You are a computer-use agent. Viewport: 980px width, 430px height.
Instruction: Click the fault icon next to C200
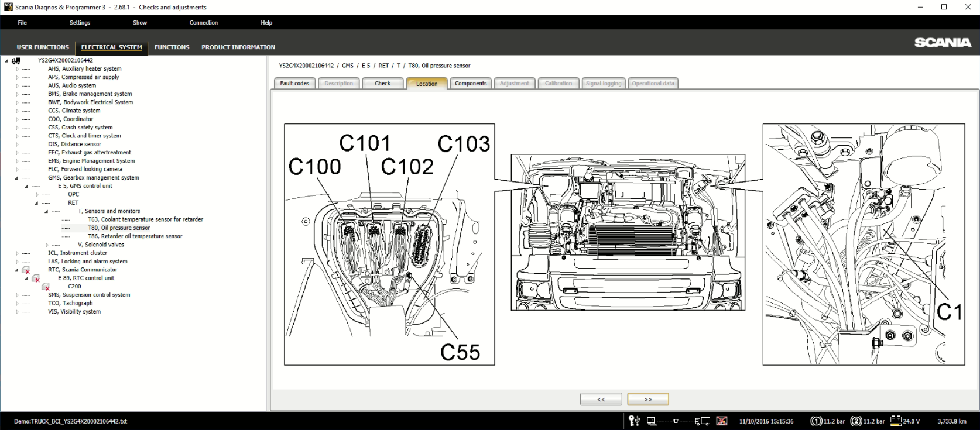pyautogui.click(x=46, y=287)
